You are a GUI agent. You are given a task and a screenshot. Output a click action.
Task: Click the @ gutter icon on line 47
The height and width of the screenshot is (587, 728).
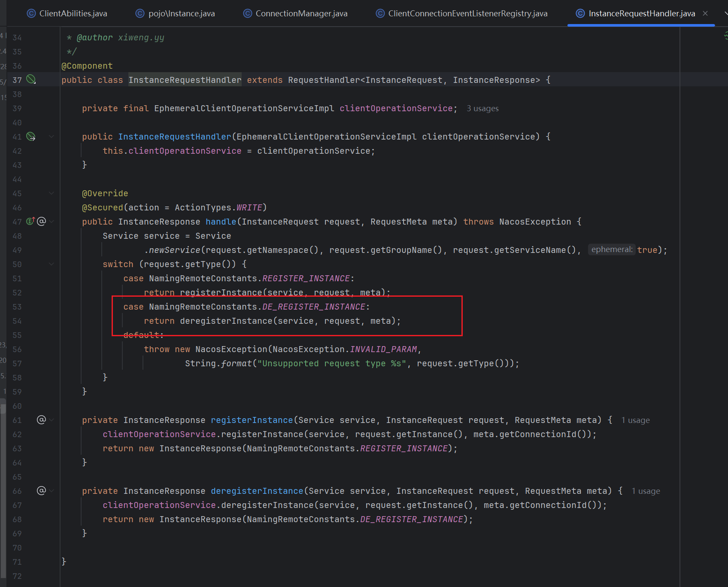pos(41,222)
